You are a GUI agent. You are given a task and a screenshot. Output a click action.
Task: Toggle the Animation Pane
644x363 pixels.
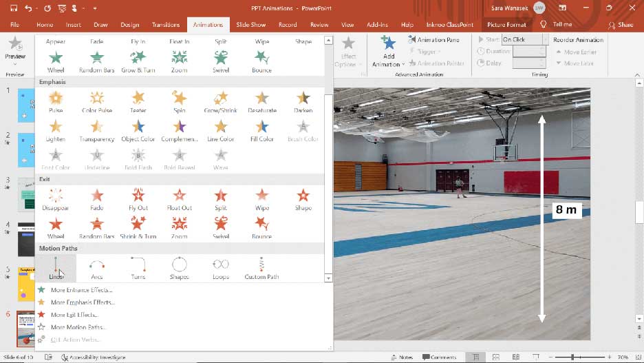433,40
